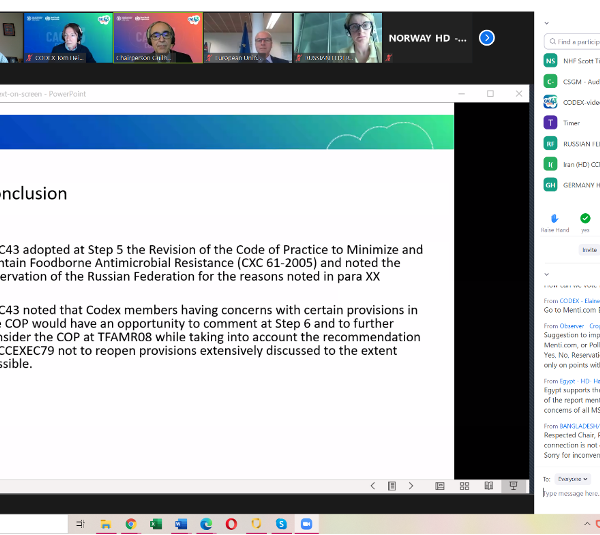This screenshot has width=600, height=535.
Task: Switch to PowerPoint reading view
Action: point(488,486)
